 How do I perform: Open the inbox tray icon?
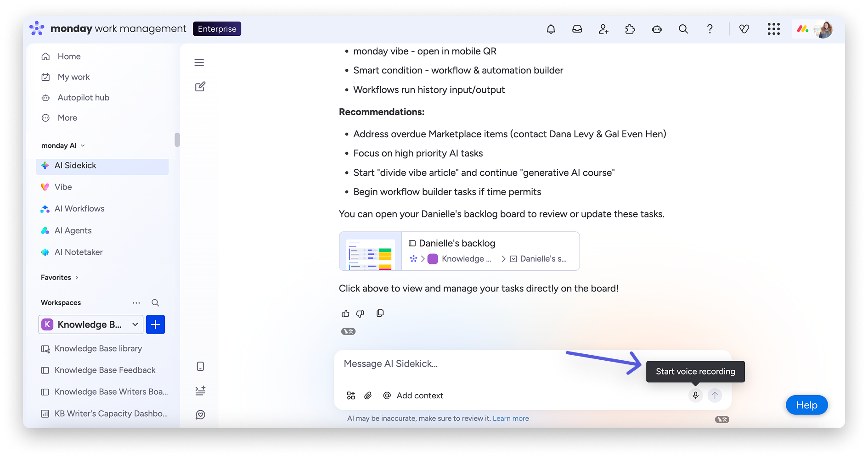pyautogui.click(x=577, y=29)
